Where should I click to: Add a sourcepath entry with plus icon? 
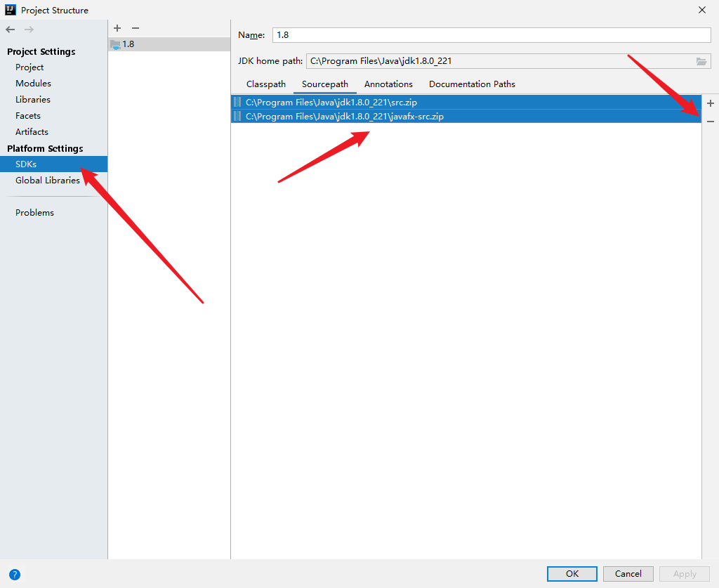(x=711, y=103)
